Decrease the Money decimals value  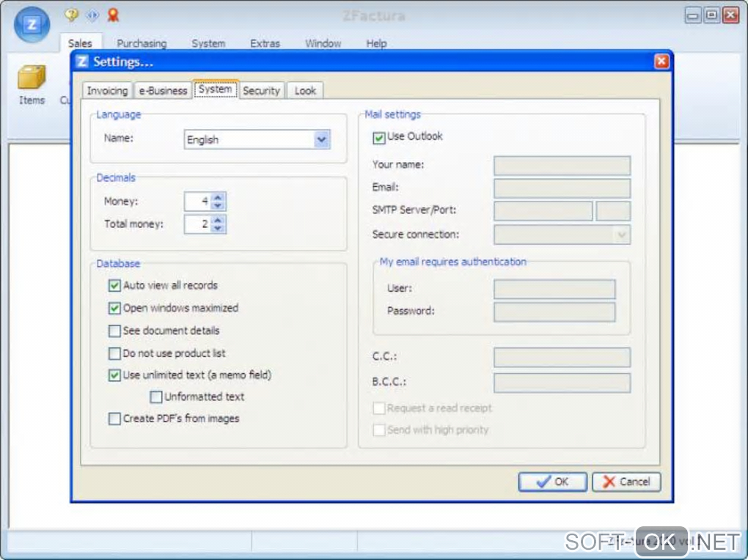pos(218,205)
